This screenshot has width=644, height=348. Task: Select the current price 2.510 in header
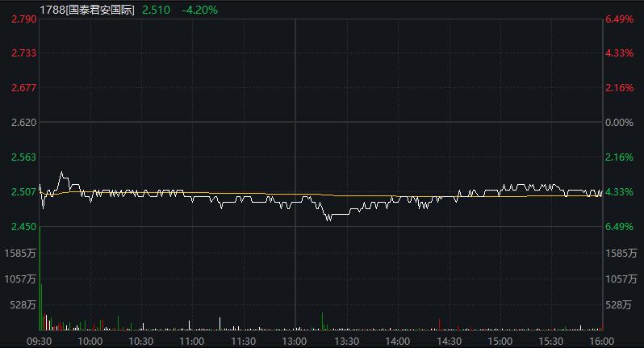156,10
